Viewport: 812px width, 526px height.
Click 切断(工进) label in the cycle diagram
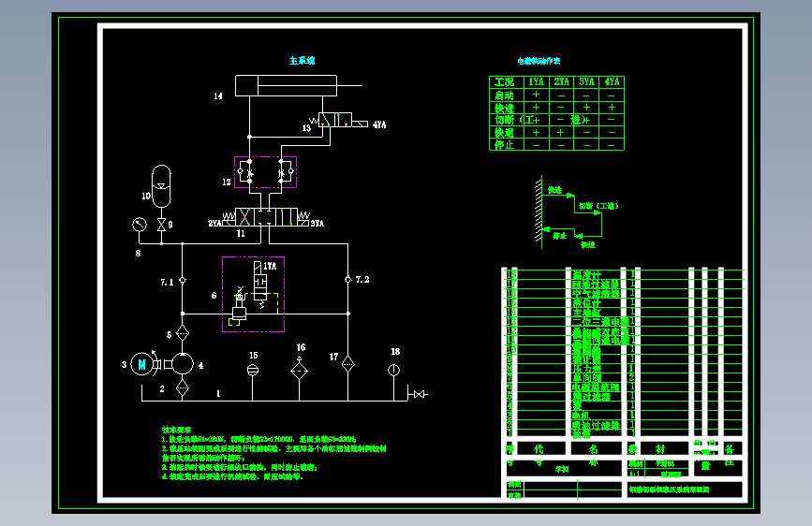(x=598, y=206)
